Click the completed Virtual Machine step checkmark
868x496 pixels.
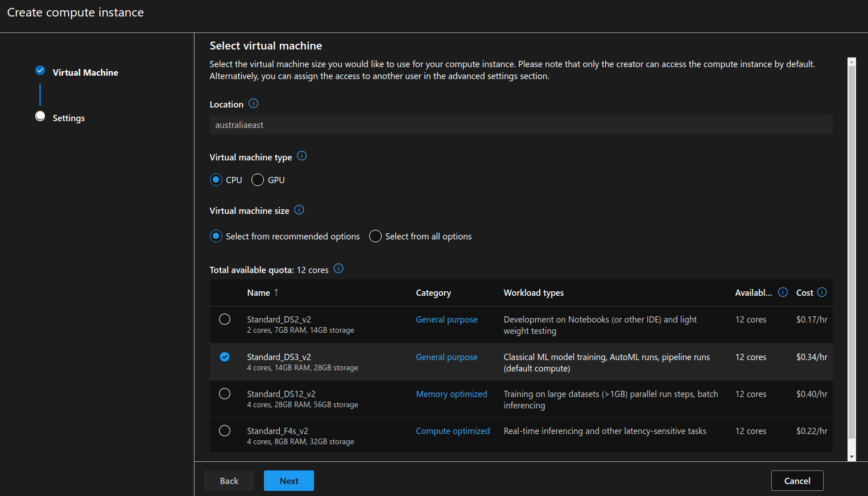pyautogui.click(x=40, y=70)
